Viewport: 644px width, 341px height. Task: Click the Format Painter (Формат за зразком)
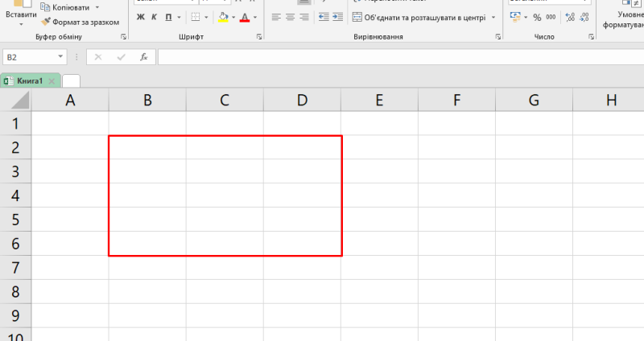pyautogui.click(x=81, y=22)
